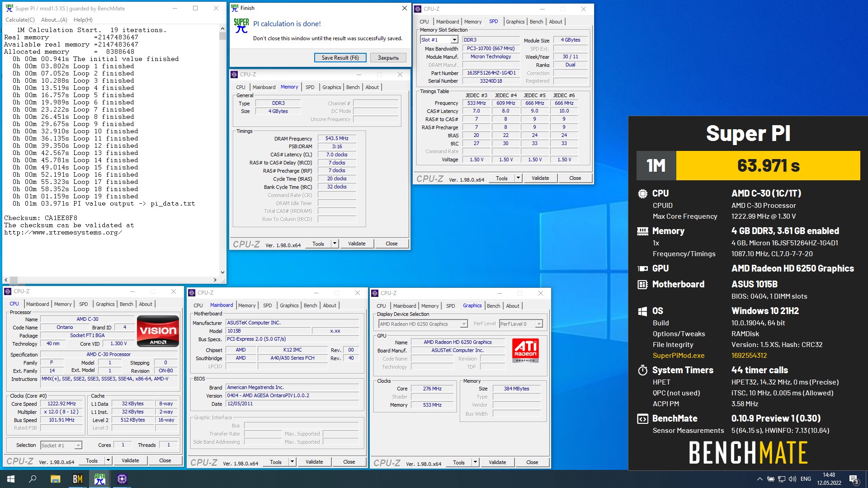The width and height of the screenshot is (868, 488).
Task: Expand Tools arrow in CPU tab window
Action: click(x=108, y=460)
